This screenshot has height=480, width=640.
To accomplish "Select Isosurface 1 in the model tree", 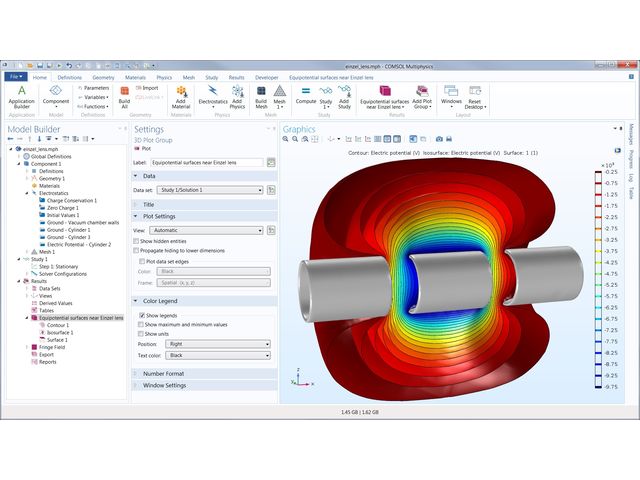I will pyautogui.click(x=60, y=332).
